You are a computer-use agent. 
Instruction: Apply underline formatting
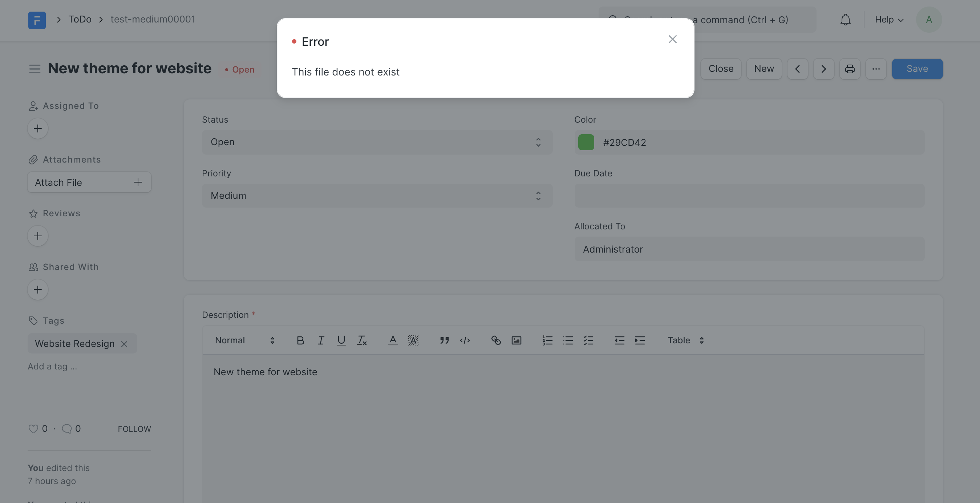pos(341,340)
